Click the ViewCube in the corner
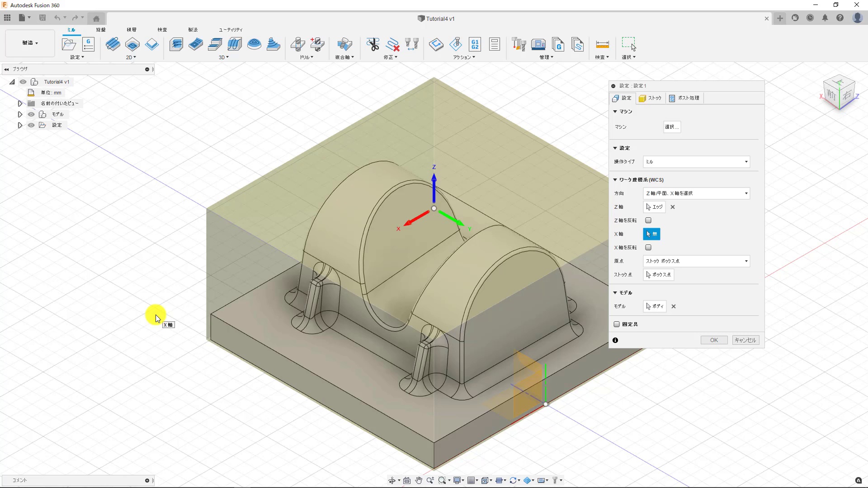This screenshot has height=488, width=868. coord(839,93)
